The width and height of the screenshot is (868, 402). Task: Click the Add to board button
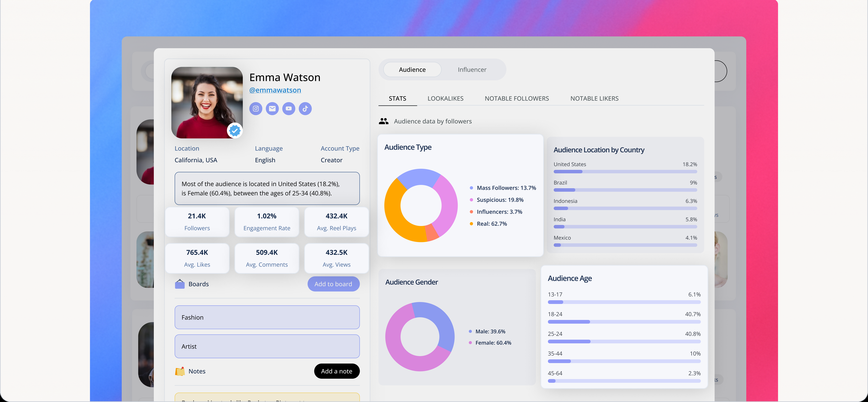[x=333, y=284]
